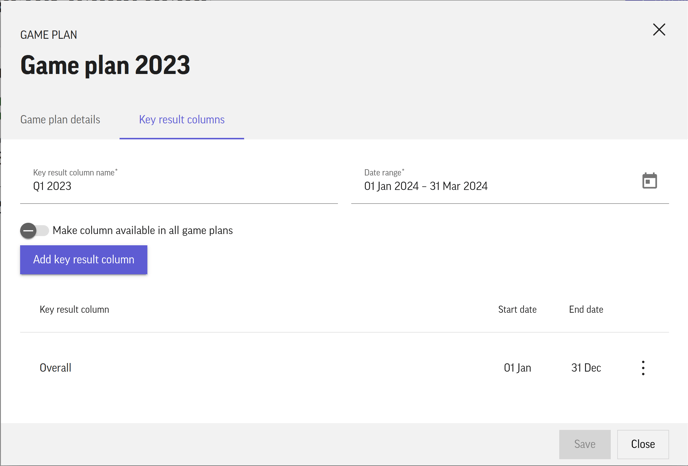Click the Game plan 2023 title
688x466 pixels.
[105, 65]
